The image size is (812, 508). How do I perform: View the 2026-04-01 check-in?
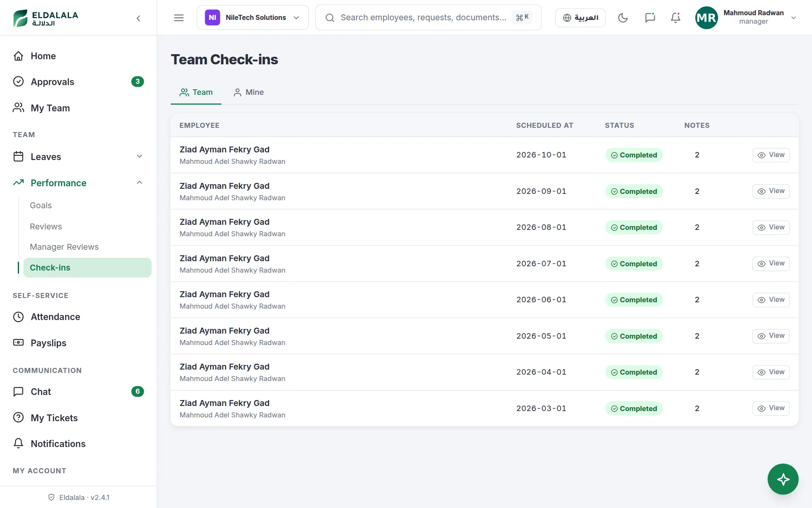pos(771,372)
